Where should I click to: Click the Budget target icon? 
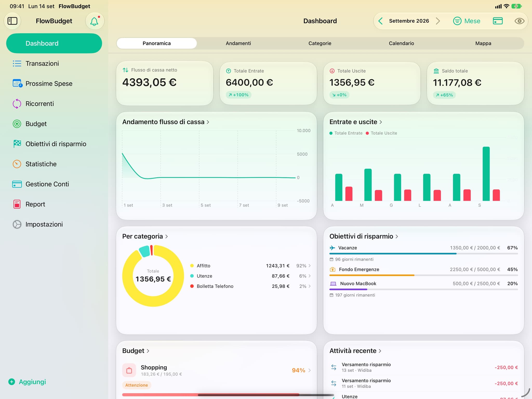pyautogui.click(x=17, y=124)
